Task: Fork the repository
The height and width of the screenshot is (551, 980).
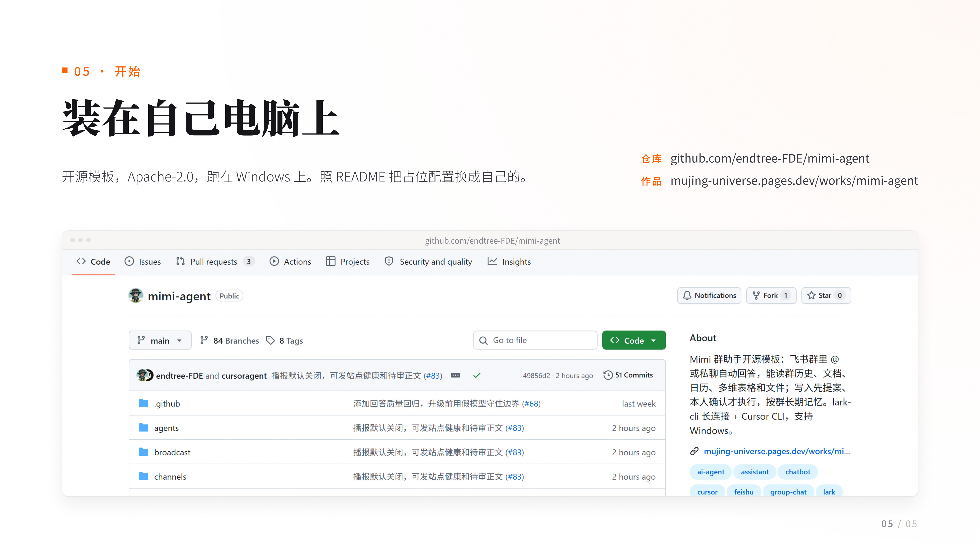Action: pos(771,295)
